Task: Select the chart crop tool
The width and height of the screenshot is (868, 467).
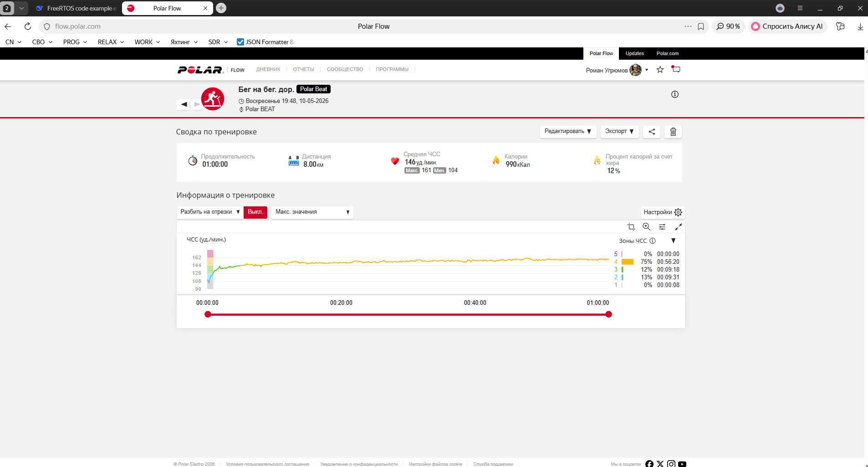Action: pyautogui.click(x=631, y=227)
